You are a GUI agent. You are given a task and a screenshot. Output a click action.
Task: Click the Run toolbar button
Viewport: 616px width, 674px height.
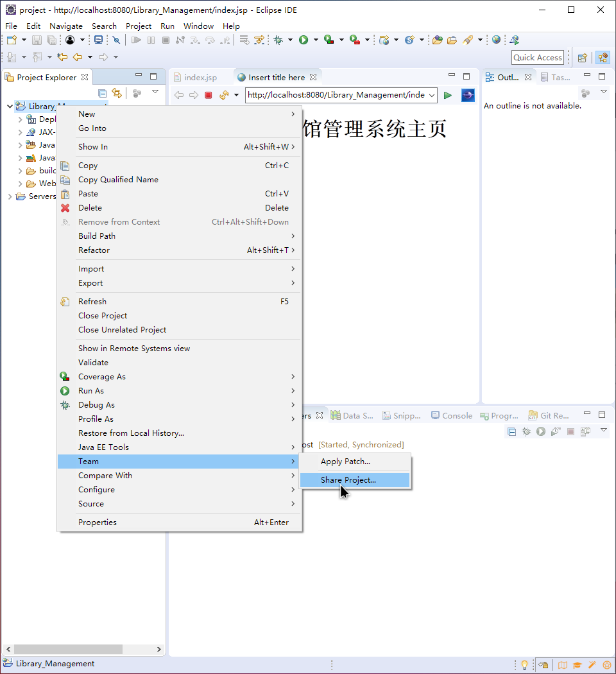[x=304, y=40]
